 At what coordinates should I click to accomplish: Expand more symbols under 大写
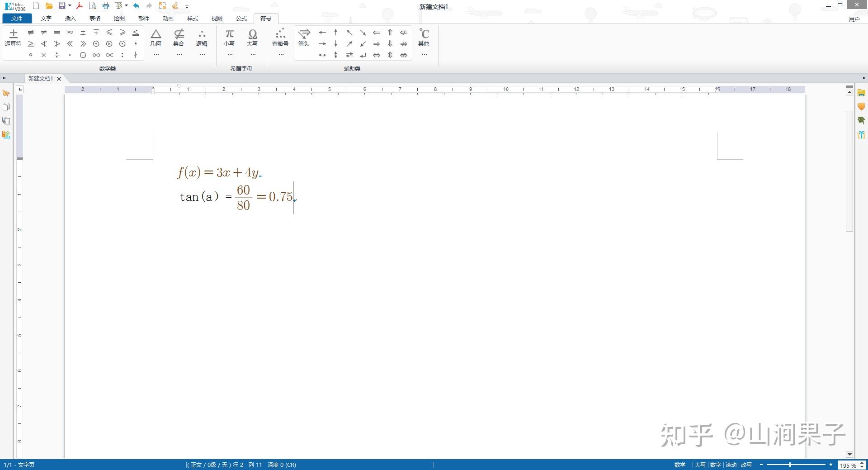click(x=253, y=54)
